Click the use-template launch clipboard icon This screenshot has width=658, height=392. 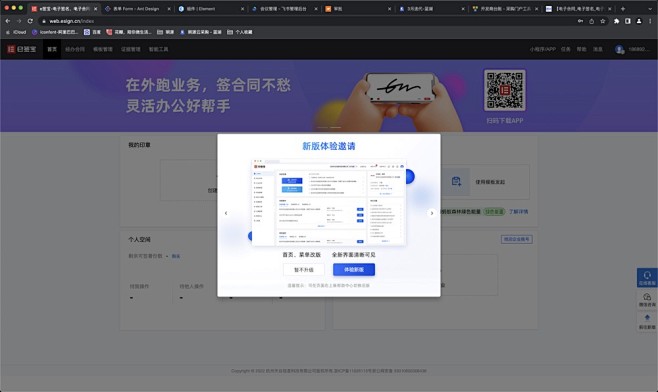point(456,181)
